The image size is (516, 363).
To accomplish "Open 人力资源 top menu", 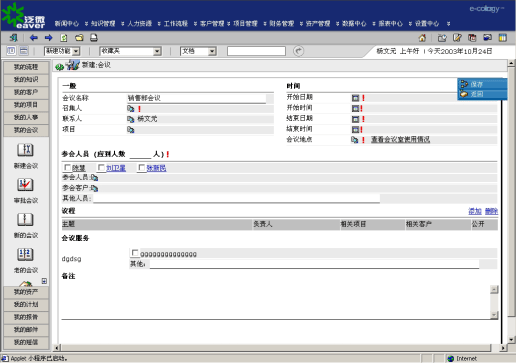I will point(140,23).
